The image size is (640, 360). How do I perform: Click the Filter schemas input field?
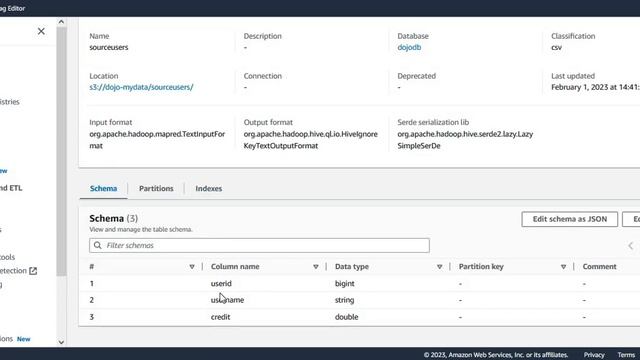[259, 245]
